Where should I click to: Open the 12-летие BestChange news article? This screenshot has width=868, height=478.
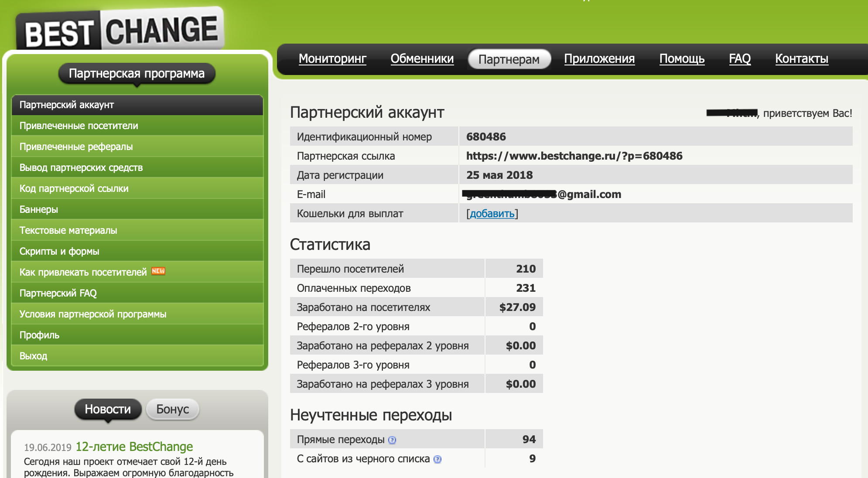[x=134, y=447]
